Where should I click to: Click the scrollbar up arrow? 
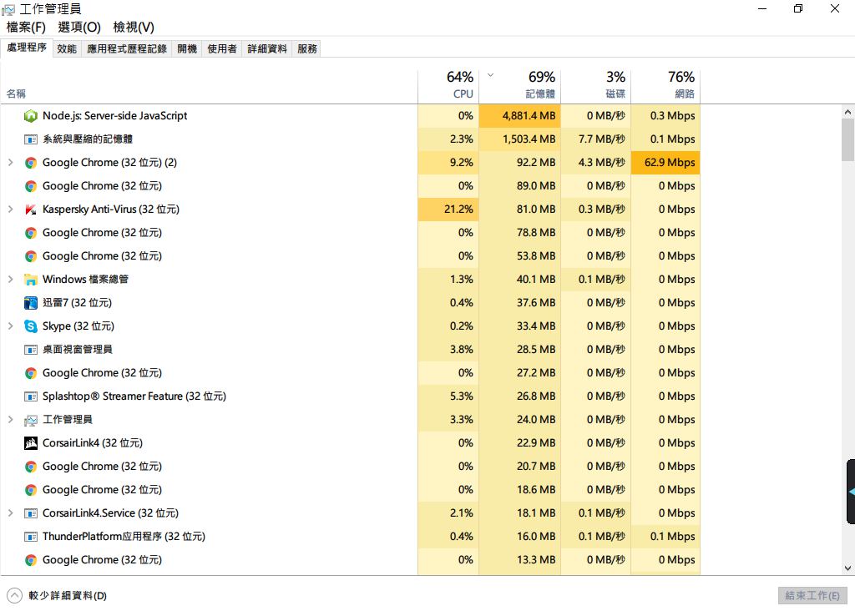tap(847, 112)
